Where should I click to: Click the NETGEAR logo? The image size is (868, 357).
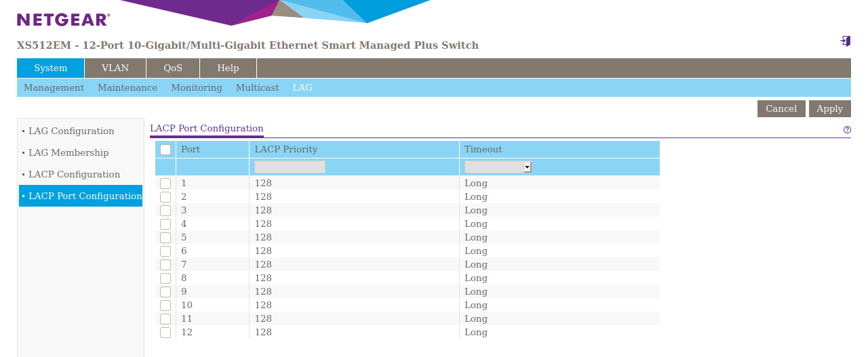[x=63, y=20]
